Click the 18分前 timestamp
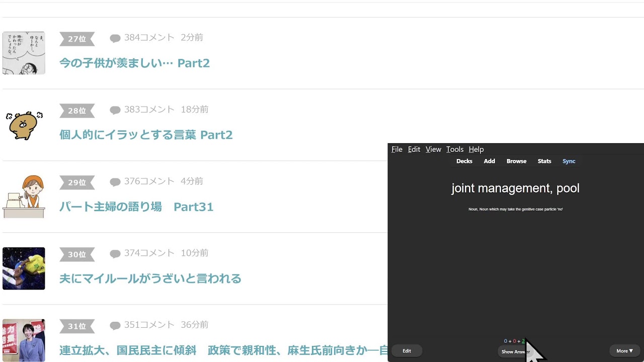Viewport: 644px width, 362px height. pos(194,110)
